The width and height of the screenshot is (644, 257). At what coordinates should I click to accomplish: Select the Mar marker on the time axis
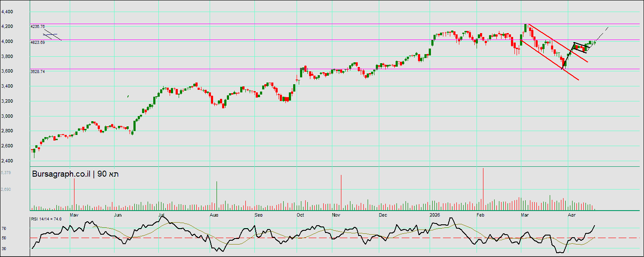(x=525, y=214)
